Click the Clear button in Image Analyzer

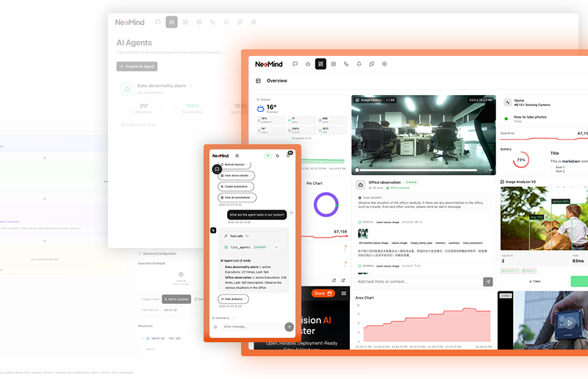(x=534, y=281)
